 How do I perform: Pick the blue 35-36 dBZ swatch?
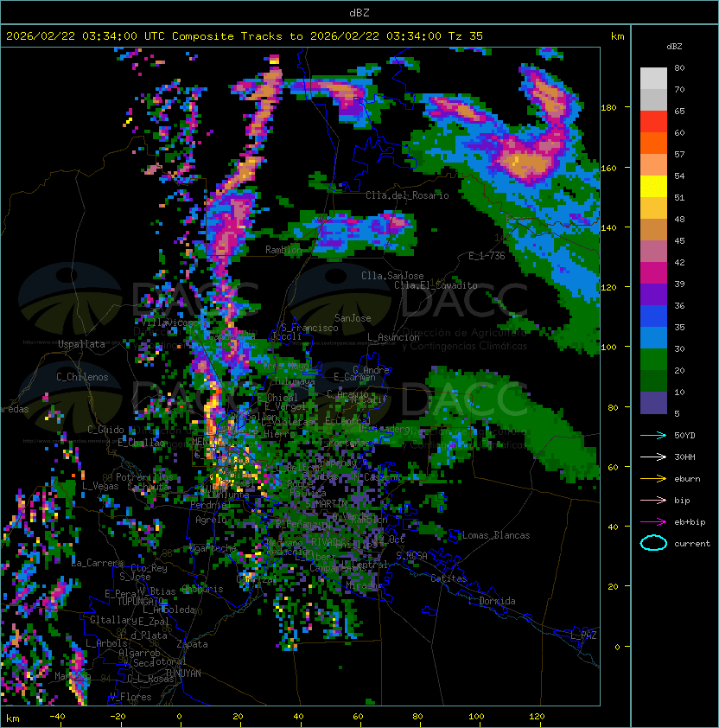[653, 316]
